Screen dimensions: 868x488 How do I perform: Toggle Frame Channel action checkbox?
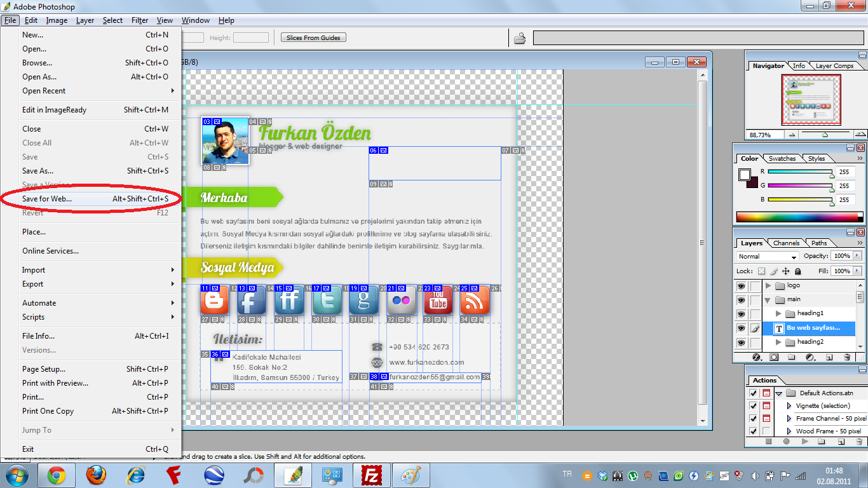754,419
